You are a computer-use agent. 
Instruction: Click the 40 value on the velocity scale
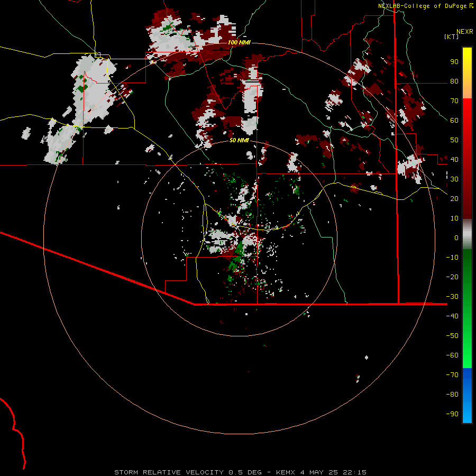click(454, 159)
